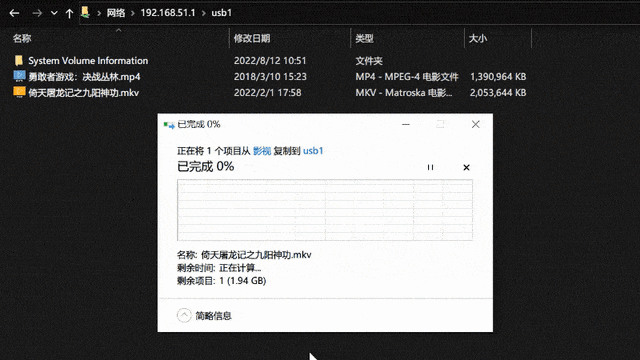Expand chevron before 网络 breadcrumb
The width and height of the screenshot is (640, 360).
99,13
